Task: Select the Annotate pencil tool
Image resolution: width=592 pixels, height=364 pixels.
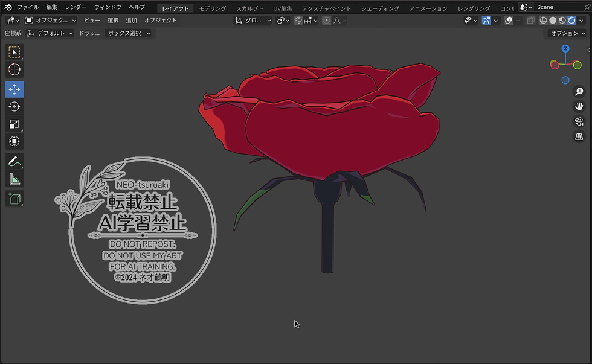Action: 14,161
